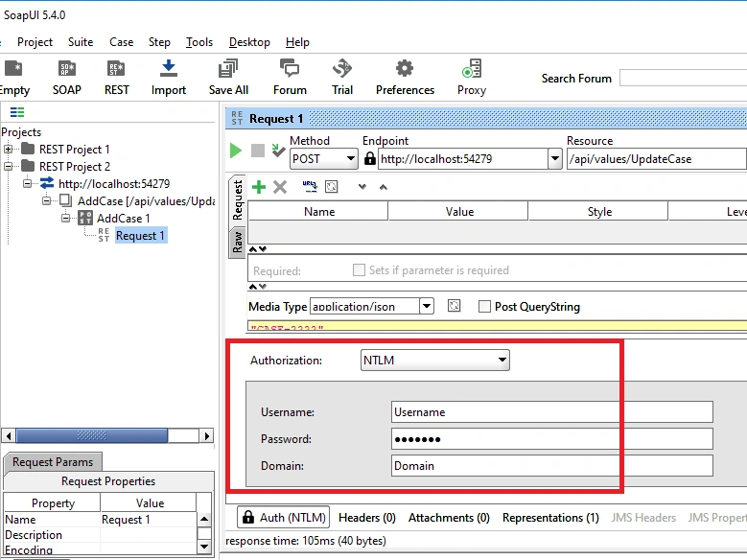Open the Project menu
The image size is (747, 560).
click(x=35, y=42)
